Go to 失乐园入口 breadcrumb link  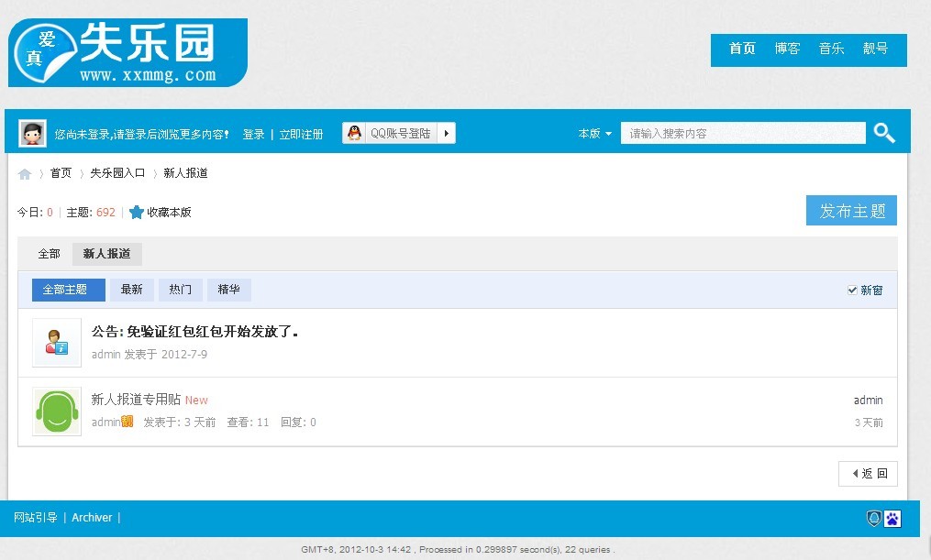click(x=117, y=173)
